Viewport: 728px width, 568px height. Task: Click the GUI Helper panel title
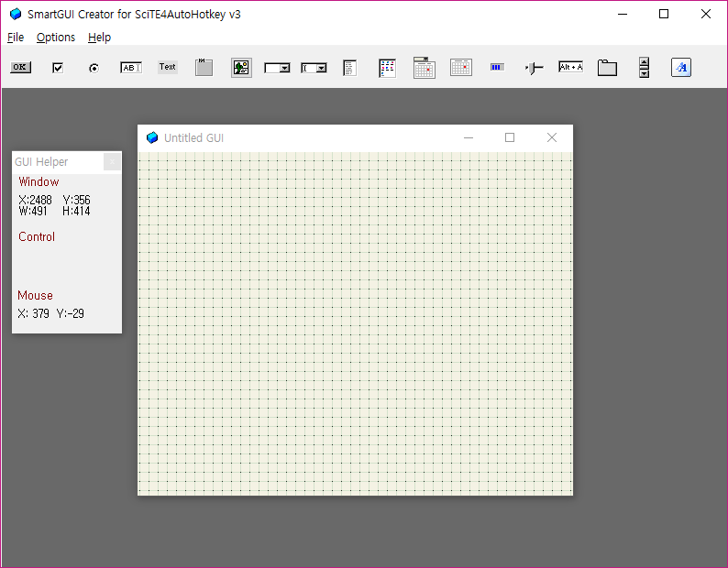[41, 161]
